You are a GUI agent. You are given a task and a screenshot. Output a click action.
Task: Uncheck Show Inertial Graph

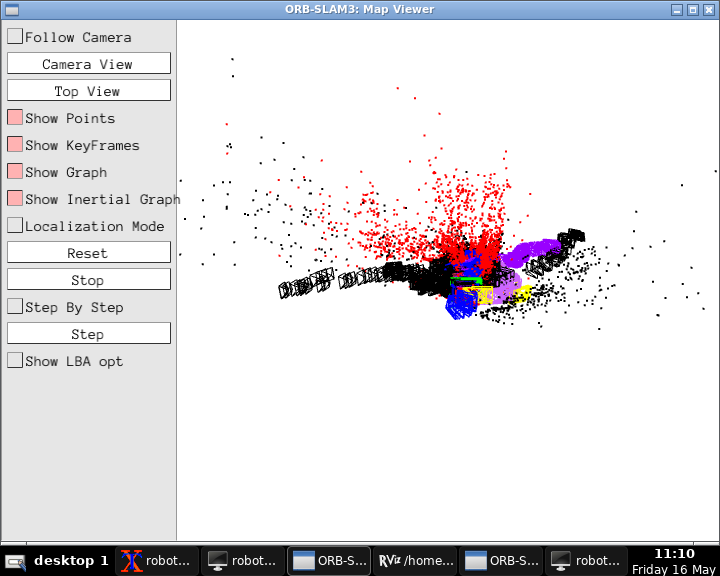[15, 198]
